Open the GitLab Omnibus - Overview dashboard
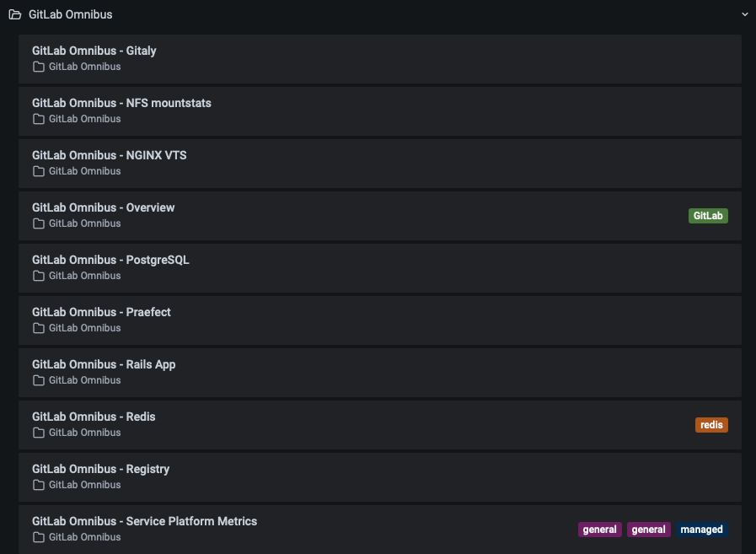The width and height of the screenshot is (756, 554). tap(104, 207)
